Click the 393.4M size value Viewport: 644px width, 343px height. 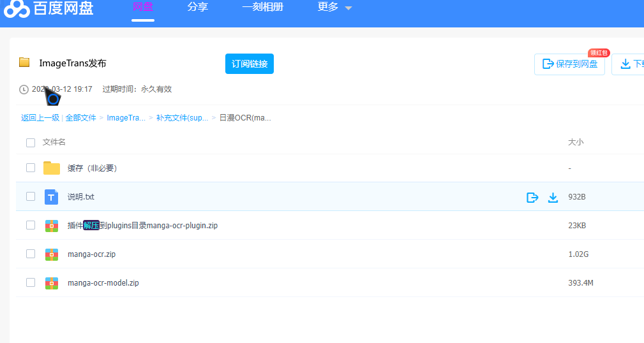(x=581, y=283)
